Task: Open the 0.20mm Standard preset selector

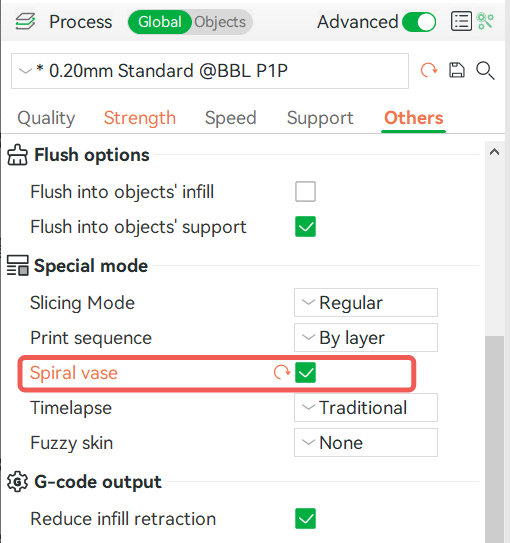Action: (x=210, y=71)
